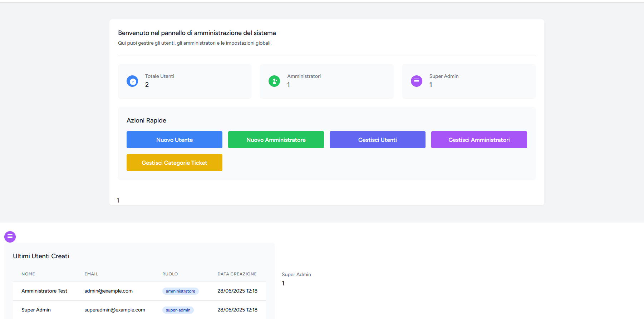
Task: Click the NOME column header
Action: tap(28, 274)
